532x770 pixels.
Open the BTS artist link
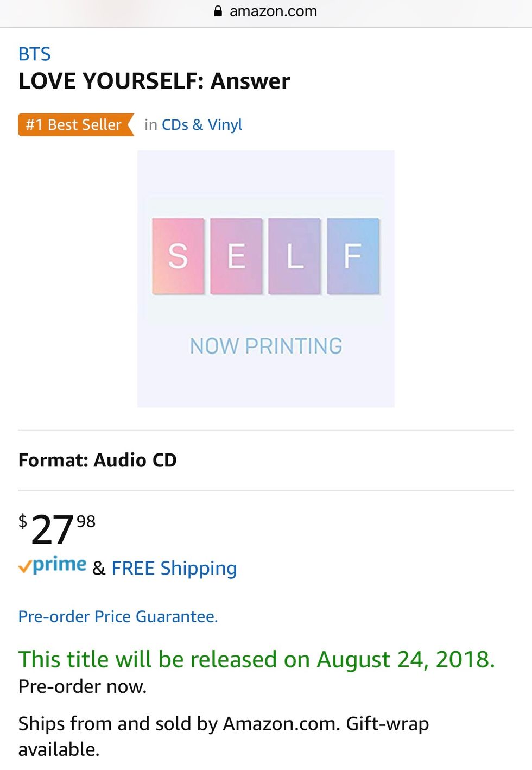coord(34,54)
